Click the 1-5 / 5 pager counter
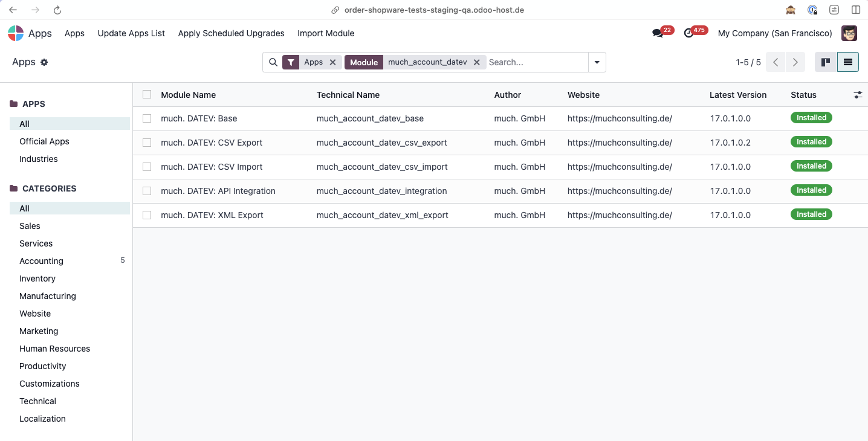The height and width of the screenshot is (441, 868). point(748,62)
